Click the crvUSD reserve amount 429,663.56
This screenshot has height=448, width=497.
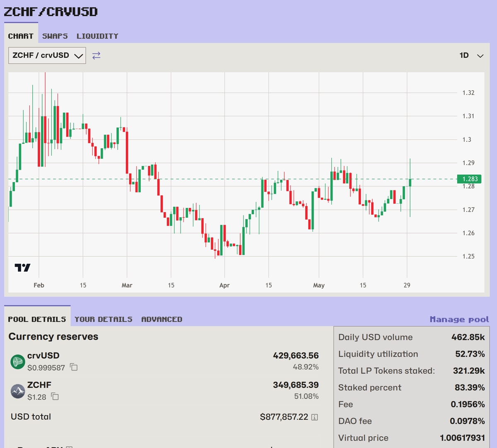pyautogui.click(x=296, y=356)
